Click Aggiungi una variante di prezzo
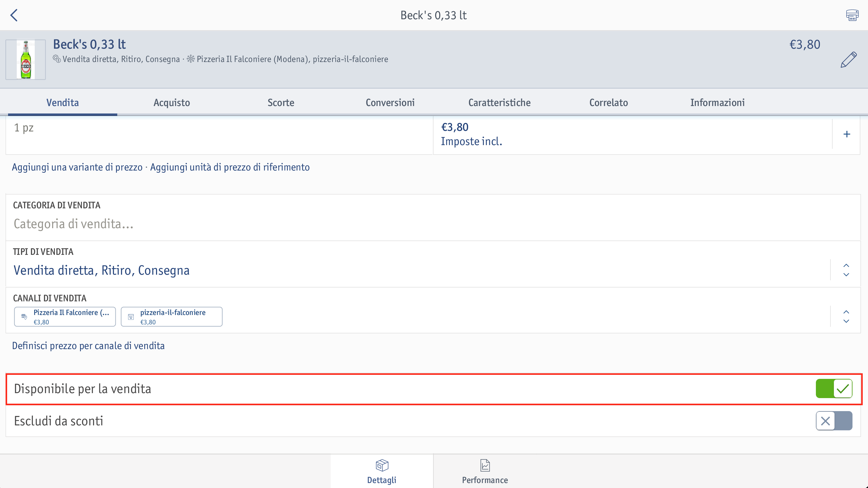868x488 pixels. pyautogui.click(x=77, y=167)
